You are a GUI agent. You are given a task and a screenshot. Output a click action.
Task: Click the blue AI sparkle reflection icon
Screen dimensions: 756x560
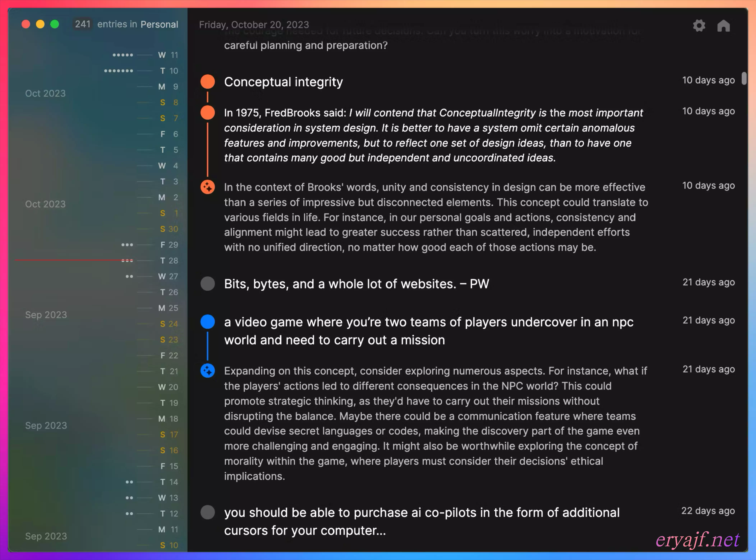[x=207, y=371]
